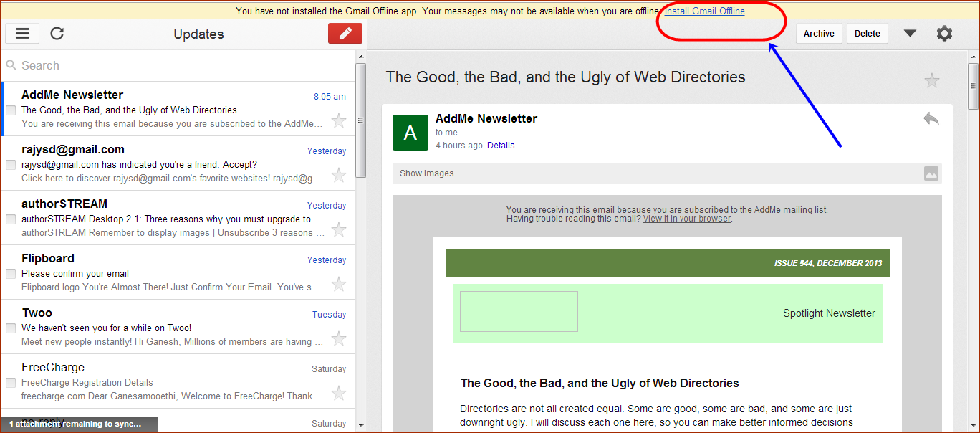Click the Issue 544 December 2013 banner
Screen dimensions: 980x433
click(668, 263)
